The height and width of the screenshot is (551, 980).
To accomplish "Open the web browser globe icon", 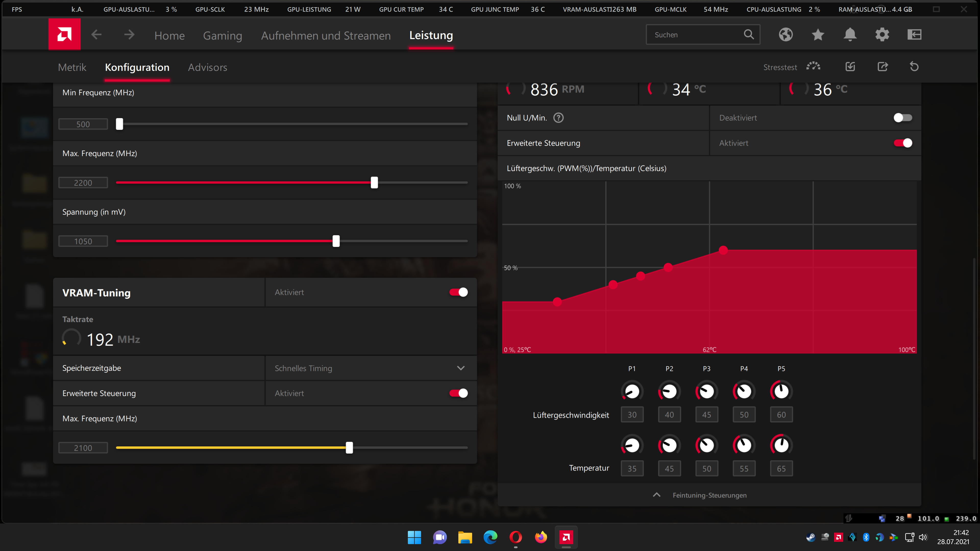I will 786,35.
